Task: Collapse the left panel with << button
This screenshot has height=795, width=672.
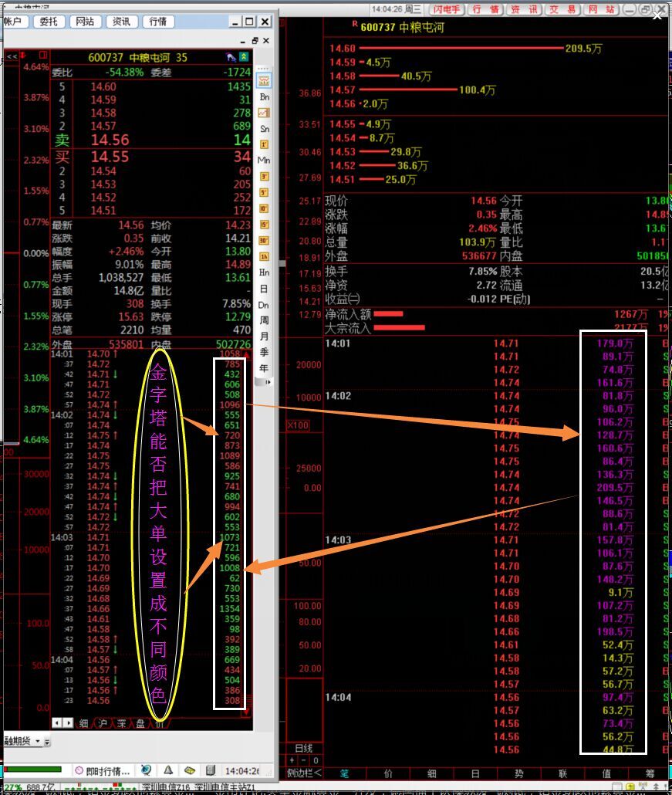Action: pyautogui.click(x=12, y=57)
